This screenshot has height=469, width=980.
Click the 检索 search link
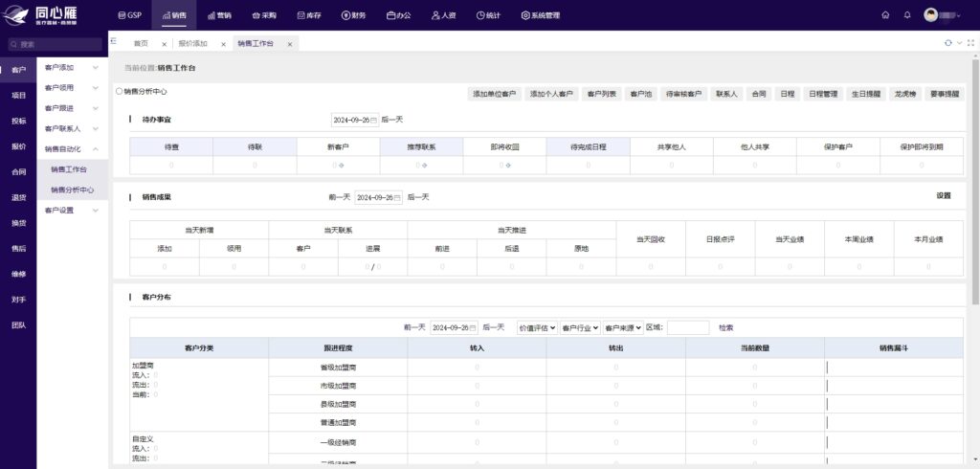pyautogui.click(x=725, y=327)
